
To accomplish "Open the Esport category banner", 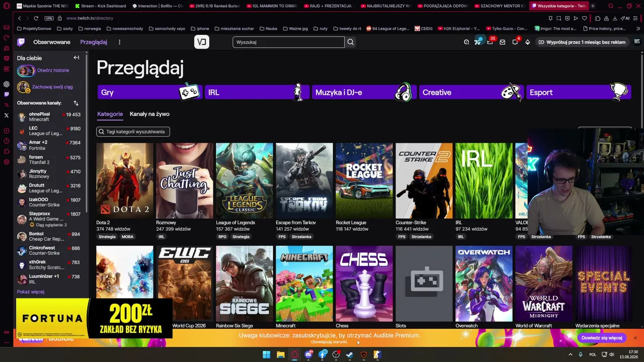I will [579, 93].
